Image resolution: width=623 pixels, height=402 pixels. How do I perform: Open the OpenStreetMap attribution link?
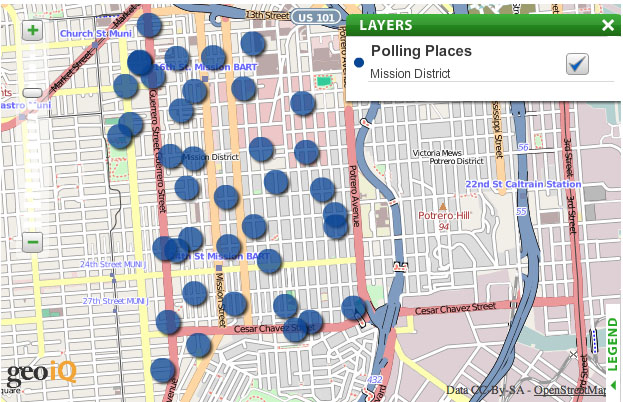(570, 390)
